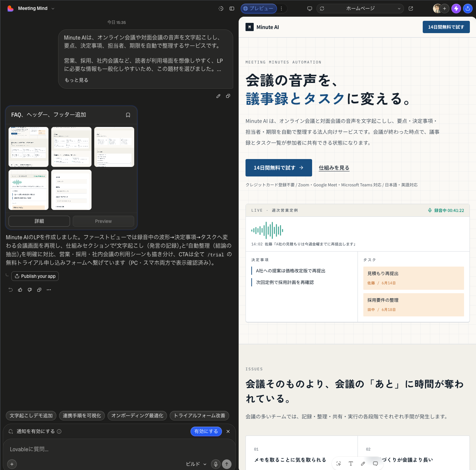Give the response a thumbs up
The image size is (476, 470).
(20, 290)
